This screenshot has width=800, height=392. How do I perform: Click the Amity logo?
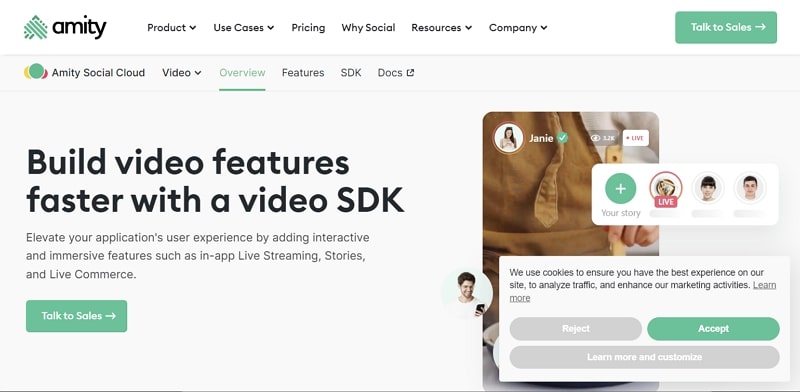tap(65, 27)
